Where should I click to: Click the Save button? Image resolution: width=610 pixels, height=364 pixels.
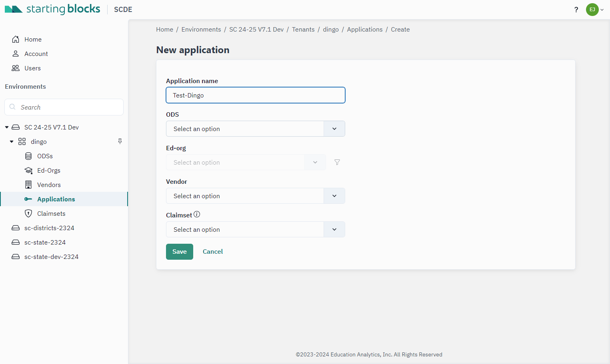point(180,252)
